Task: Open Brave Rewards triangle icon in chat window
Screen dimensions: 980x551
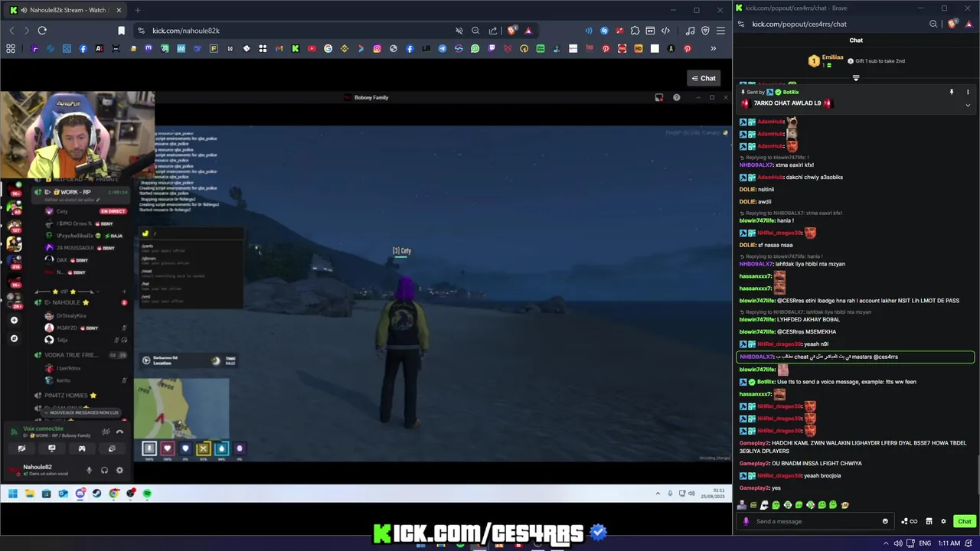Action: pyautogui.click(x=968, y=24)
